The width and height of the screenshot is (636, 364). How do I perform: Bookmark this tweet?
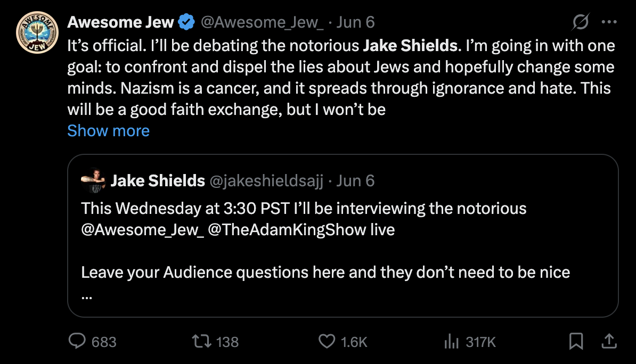(576, 342)
